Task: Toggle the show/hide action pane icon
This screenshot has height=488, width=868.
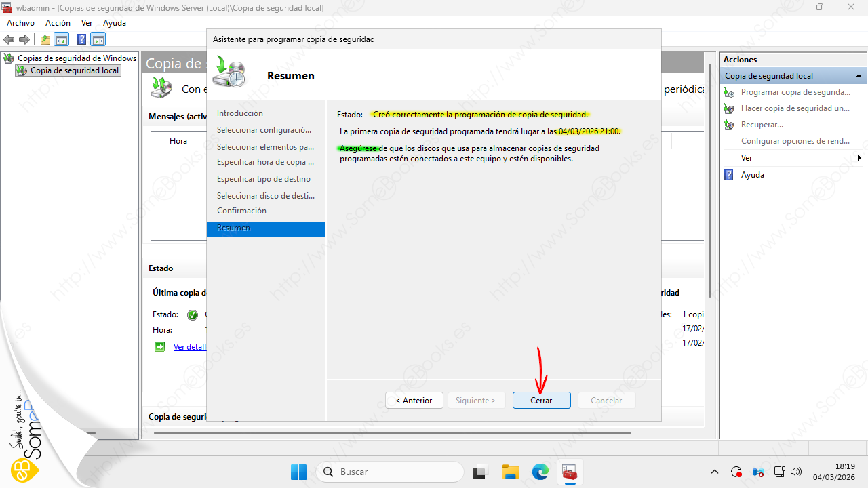Action: (98, 39)
